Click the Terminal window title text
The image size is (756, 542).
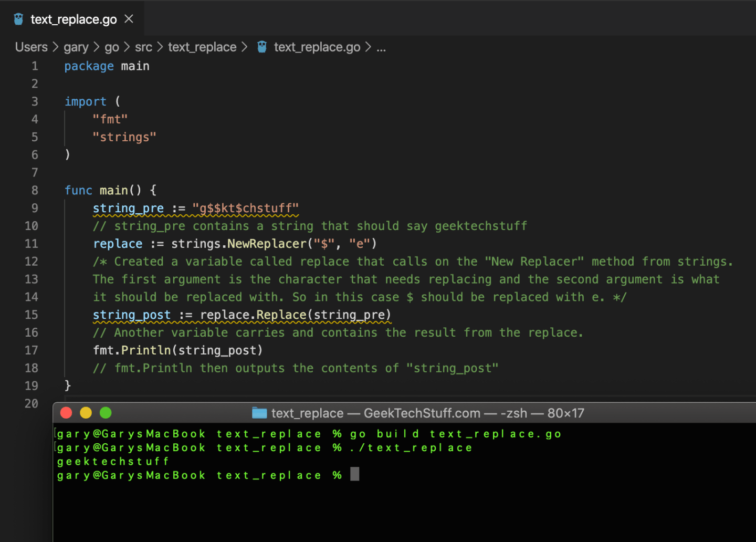(427, 413)
